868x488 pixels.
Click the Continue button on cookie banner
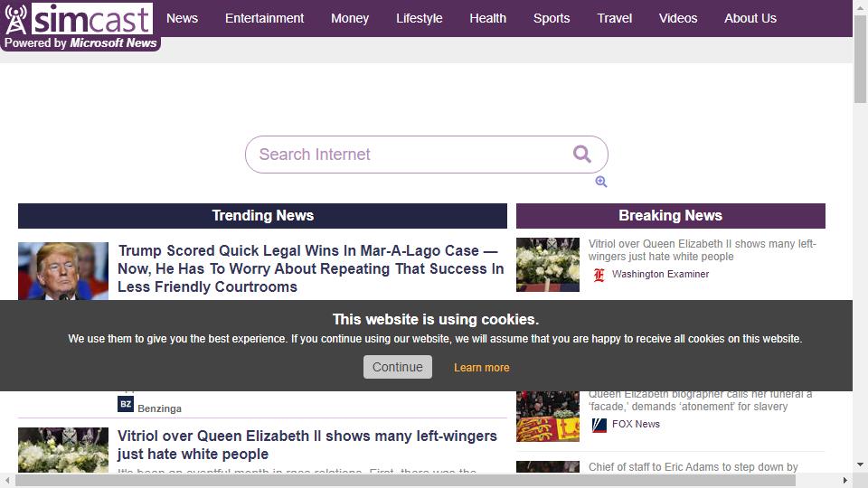pyautogui.click(x=398, y=367)
